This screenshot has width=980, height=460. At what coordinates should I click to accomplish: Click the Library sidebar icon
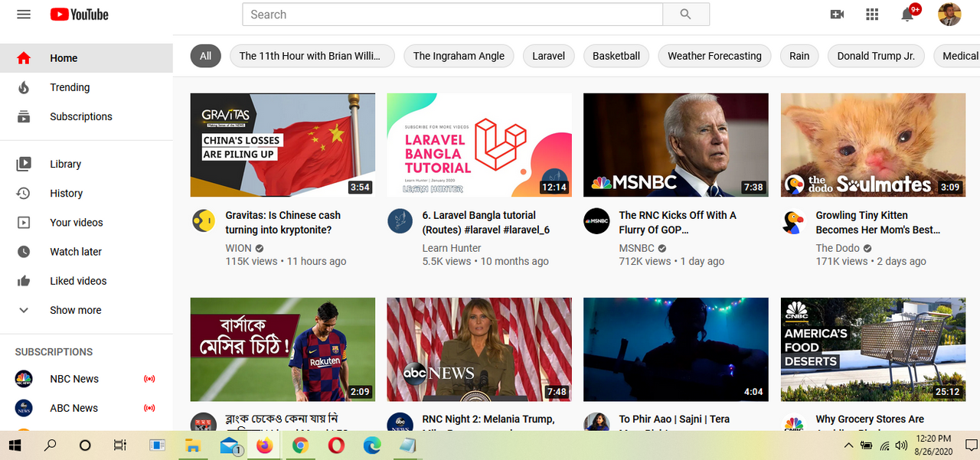pyautogui.click(x=24, y=164)
